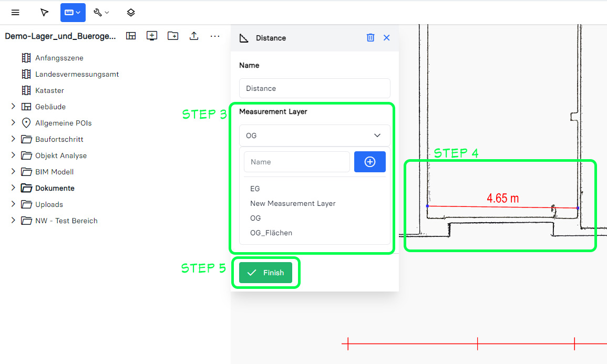Image resolution: width=607 pixels, height=364 pixels.
Task: Close the Distance panel
Action: [x=387, y=38]
